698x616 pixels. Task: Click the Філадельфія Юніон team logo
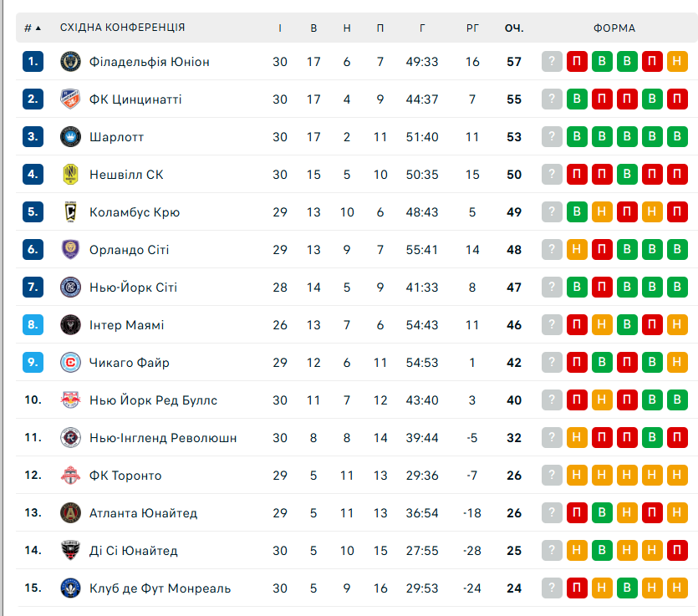69,62
